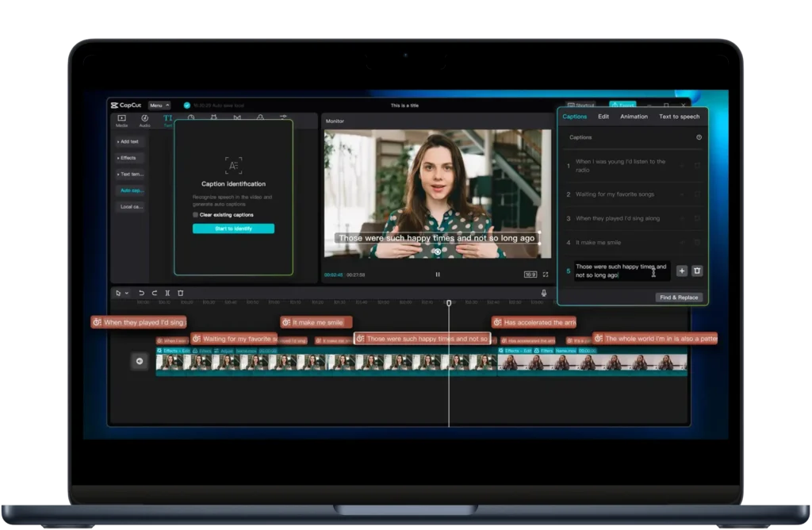The height and width of the screenshot is (530, 812).
Task: Expand the Add text section
Action: coord(128,141)
